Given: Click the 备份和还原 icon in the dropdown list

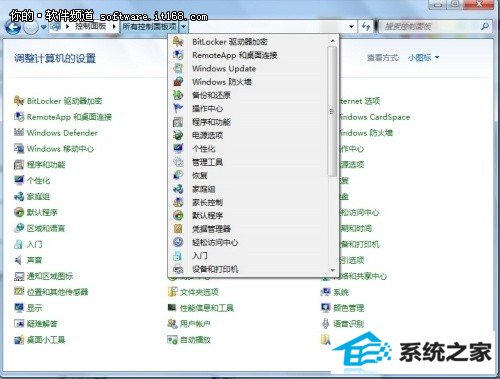Looking at the screenshot, I should tap(178, 95).
